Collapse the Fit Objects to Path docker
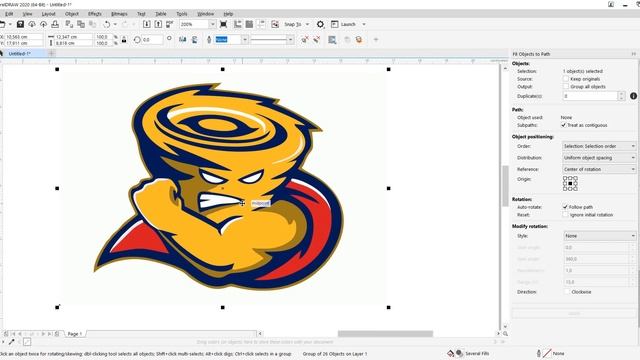Screen dimensions: 640x360 633,54
